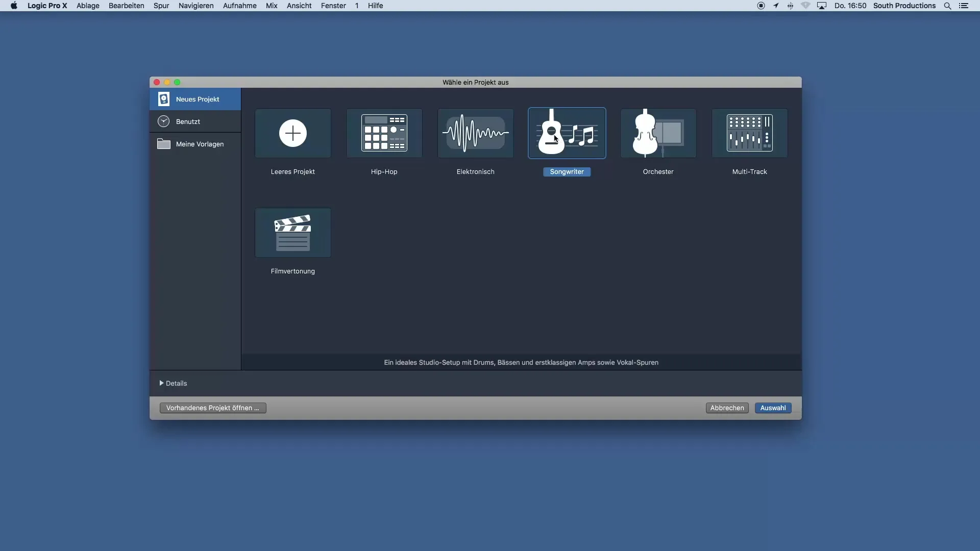The image size is (980, 551).
Task: Select the Multi-Track mixer template icon
Action: 750,133
